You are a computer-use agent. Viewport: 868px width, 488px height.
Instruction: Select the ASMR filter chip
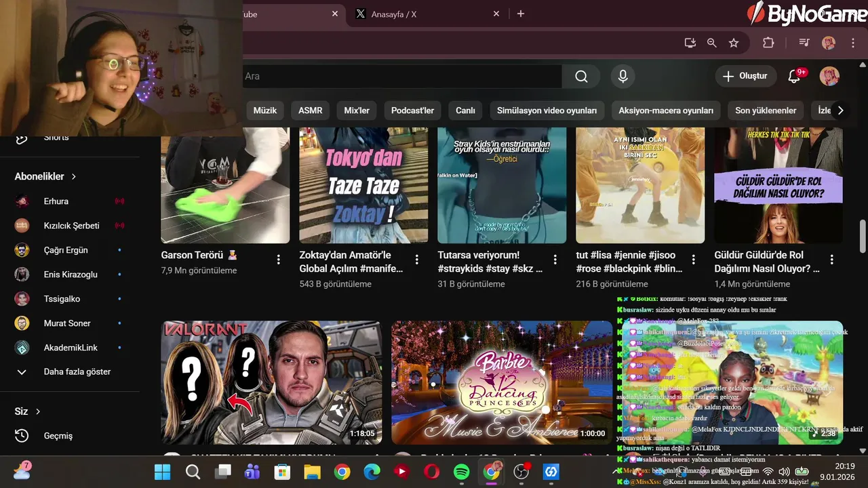point(311,110)
